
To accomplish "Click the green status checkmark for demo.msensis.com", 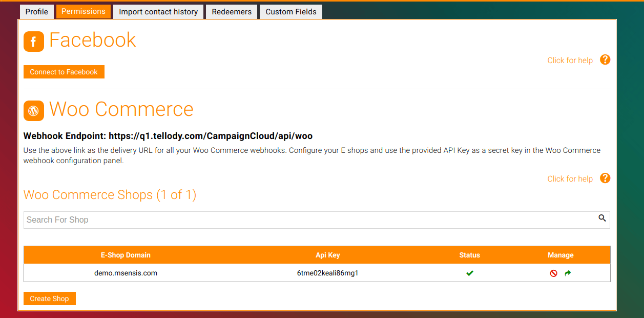I will pos(470,273).
